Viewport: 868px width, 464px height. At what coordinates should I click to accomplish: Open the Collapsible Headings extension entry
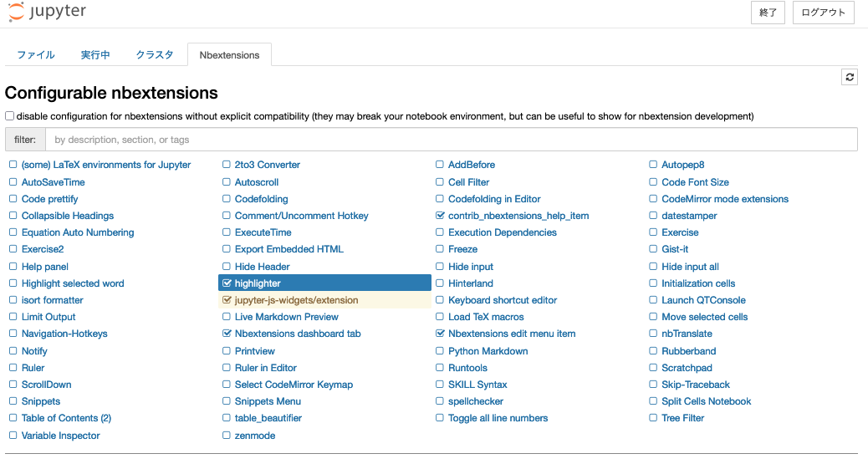(68, 216)
